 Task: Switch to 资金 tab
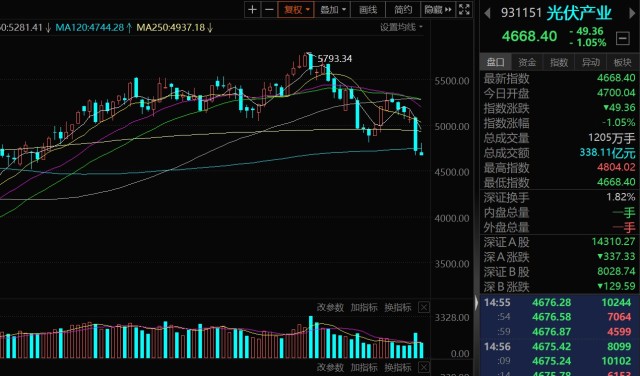pyautogui.click(x=527, y=62)
